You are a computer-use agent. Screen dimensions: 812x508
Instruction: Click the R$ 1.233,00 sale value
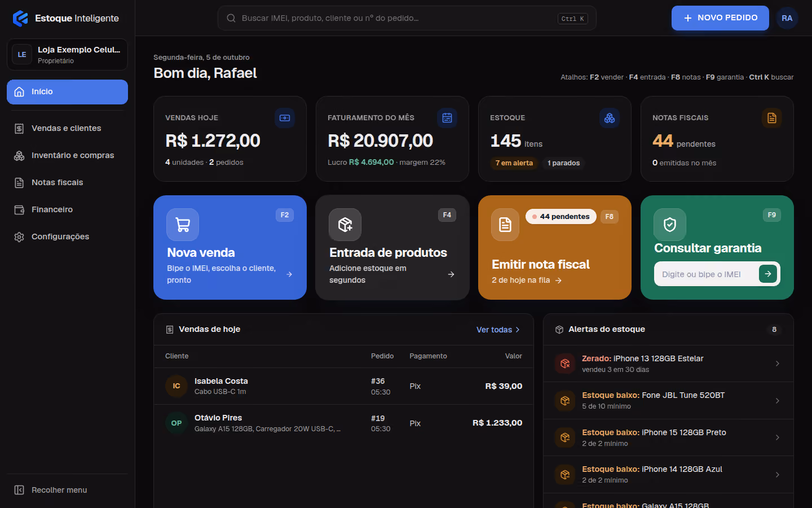click(x=497, y=423)
